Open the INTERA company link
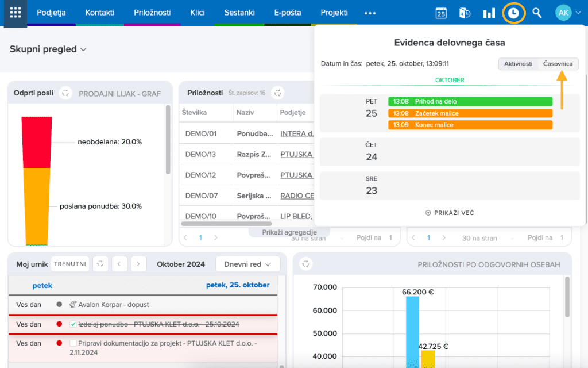 tap(296, 133)
